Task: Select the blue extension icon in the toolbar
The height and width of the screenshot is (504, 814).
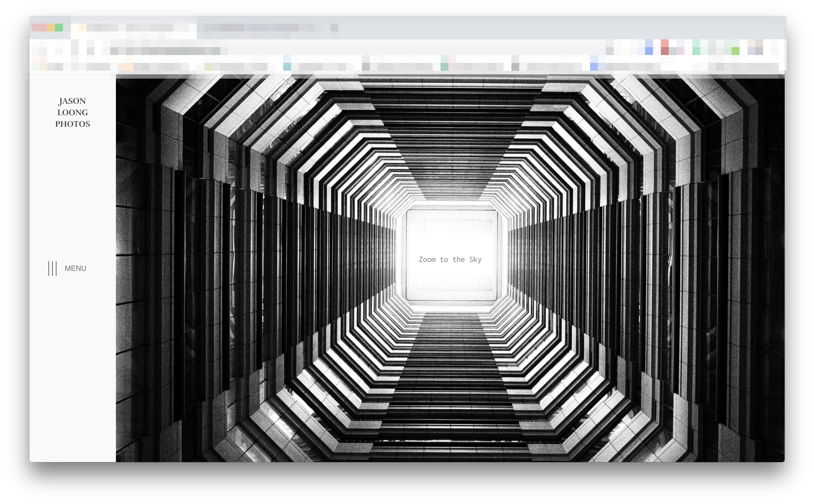Action: click(x=649, y=51)
